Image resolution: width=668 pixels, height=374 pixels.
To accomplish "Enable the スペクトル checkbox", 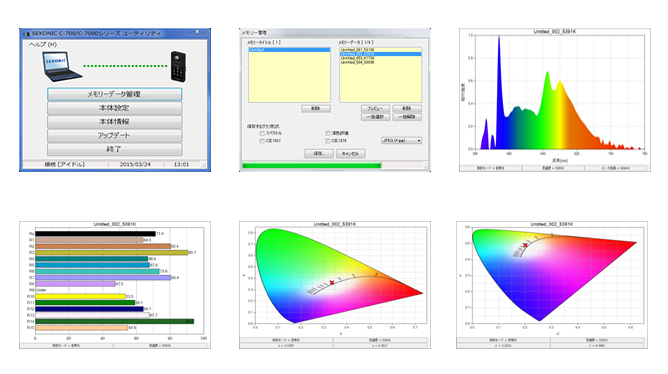I will pyautogui.click(x=262, y=133).
